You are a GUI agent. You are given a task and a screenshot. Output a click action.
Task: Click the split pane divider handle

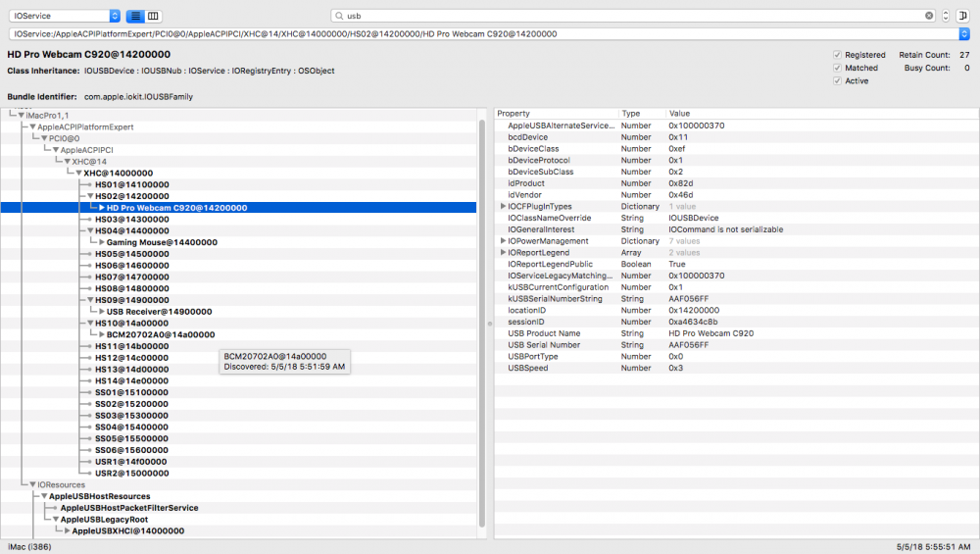click(x=490, y=324)
